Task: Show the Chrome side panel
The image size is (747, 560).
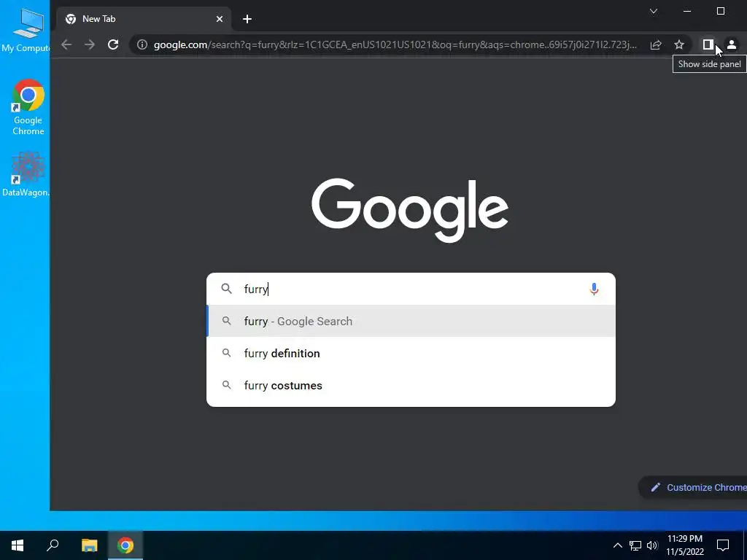Action: pyautogui.click(x=708, y=44)
